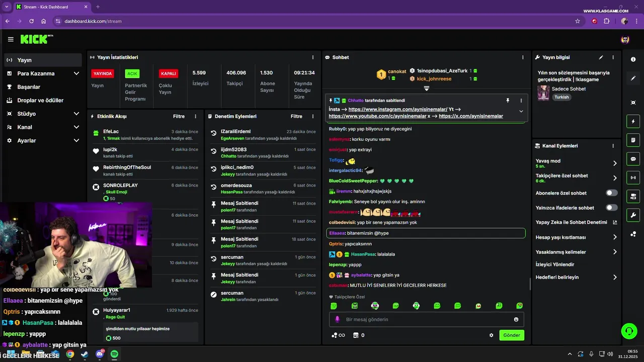Click the Bir mesaj gönderin input field
This screenshot has width=644, height=362.
[427, 319]
